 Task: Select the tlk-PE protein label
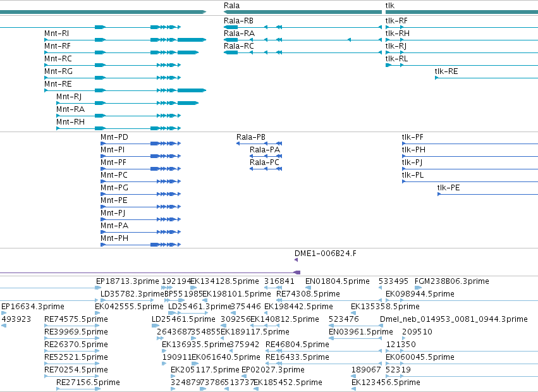tap(448, 188)
